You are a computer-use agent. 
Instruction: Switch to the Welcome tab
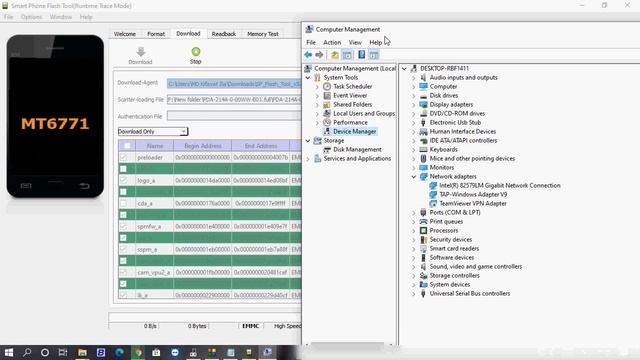pyautogui.click(x=125, y=34)
